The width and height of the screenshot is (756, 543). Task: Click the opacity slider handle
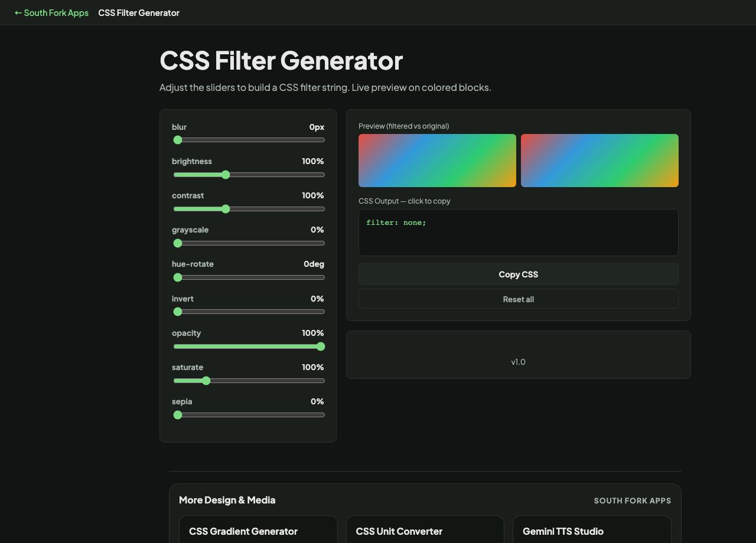pyautogui.click(x=321, y=346)
